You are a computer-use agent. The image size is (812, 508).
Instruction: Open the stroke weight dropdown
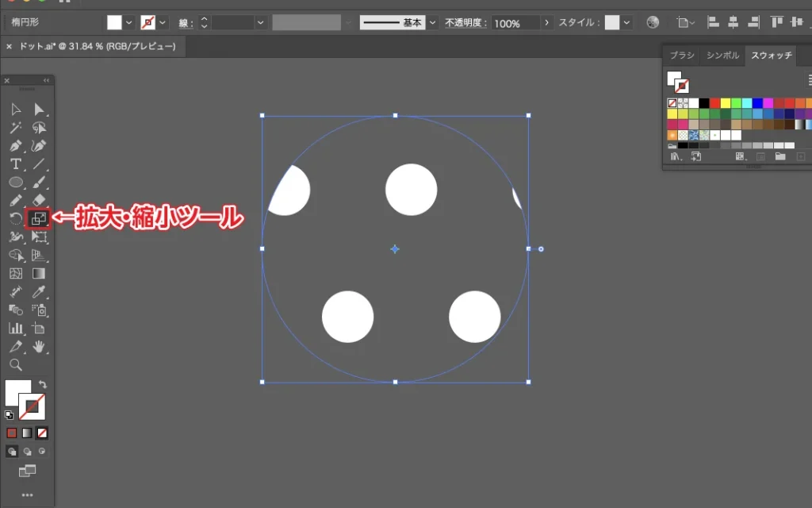(260, 23)
